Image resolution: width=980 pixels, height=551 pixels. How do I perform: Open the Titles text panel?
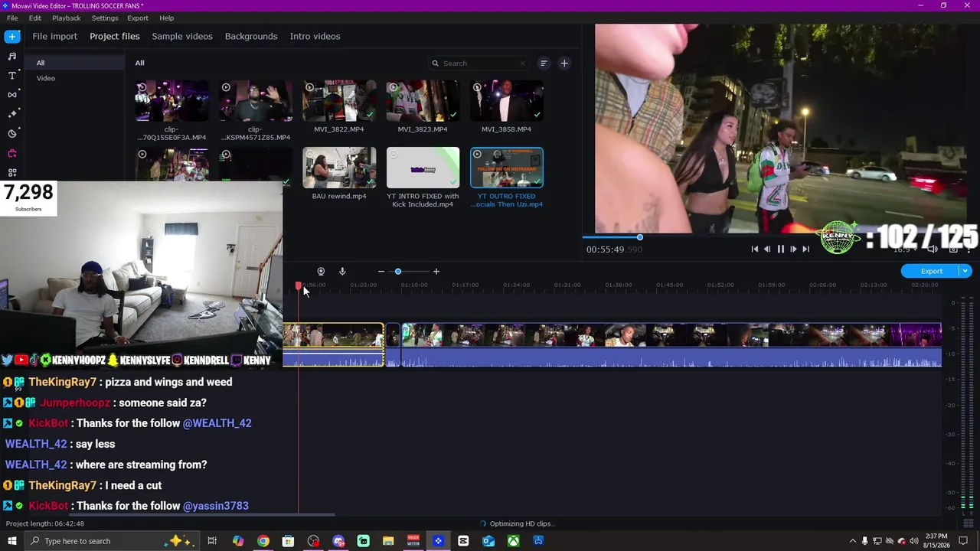pos(12,75)
